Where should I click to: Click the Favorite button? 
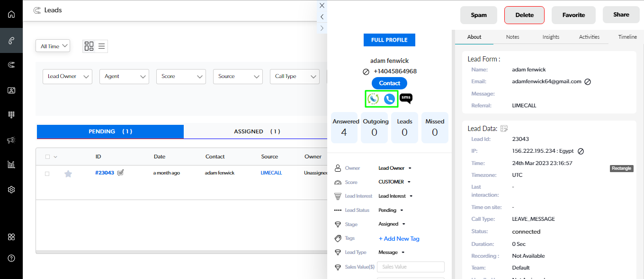(573, 15)
